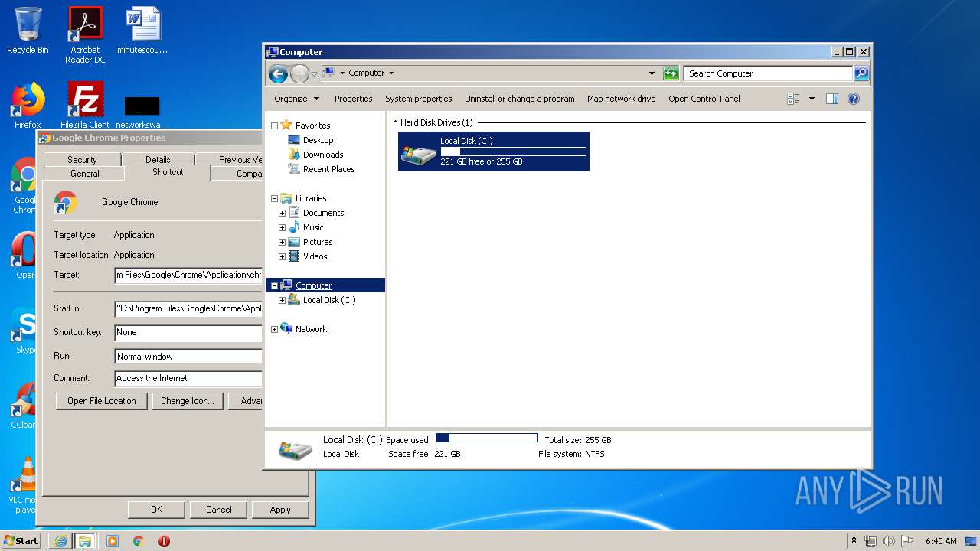This screenshot has width=980, height=551.
Task: Click Forward arrow in Computer window
Action: 299,73
